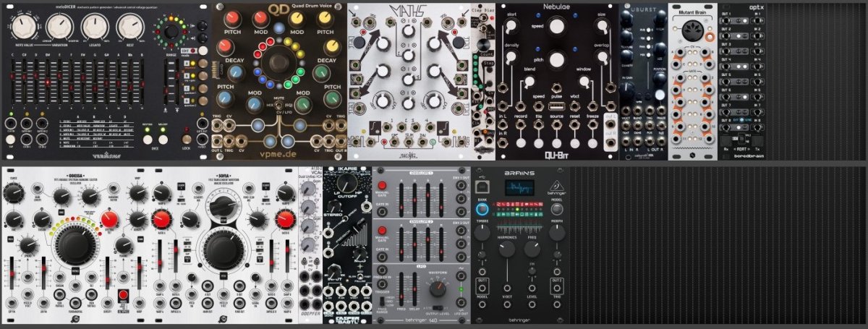This screenshot has height=329, width=868.
Task: Click the red PITCH knob on QD
Action: (x=234, y=20)
